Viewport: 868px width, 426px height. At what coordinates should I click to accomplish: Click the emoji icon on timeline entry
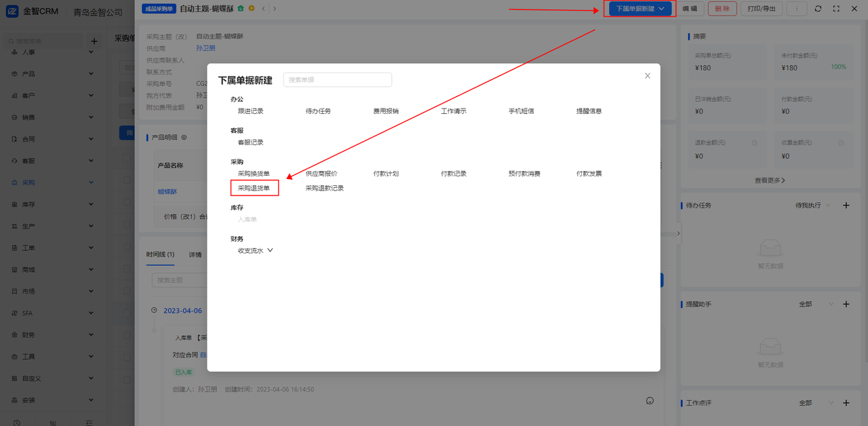tap(650, 401)
